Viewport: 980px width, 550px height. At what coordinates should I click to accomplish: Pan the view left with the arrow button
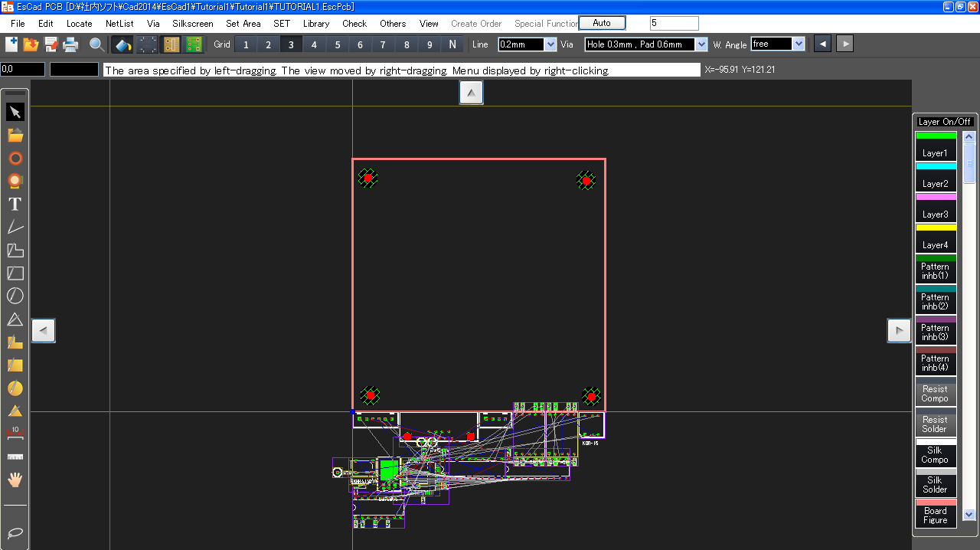[43, 330]
